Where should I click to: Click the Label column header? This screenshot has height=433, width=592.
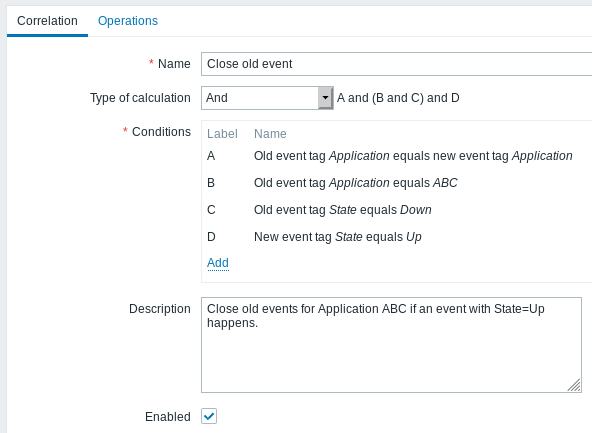pos(222,134)
